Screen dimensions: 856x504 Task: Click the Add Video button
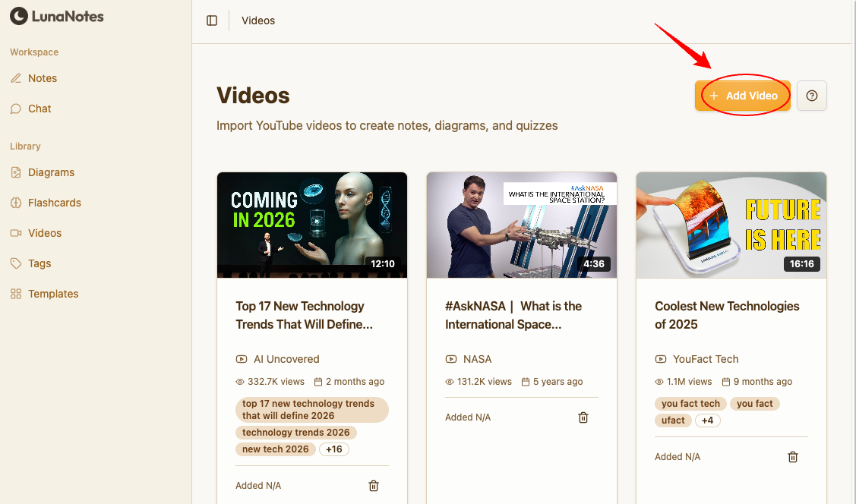[743, 96]
